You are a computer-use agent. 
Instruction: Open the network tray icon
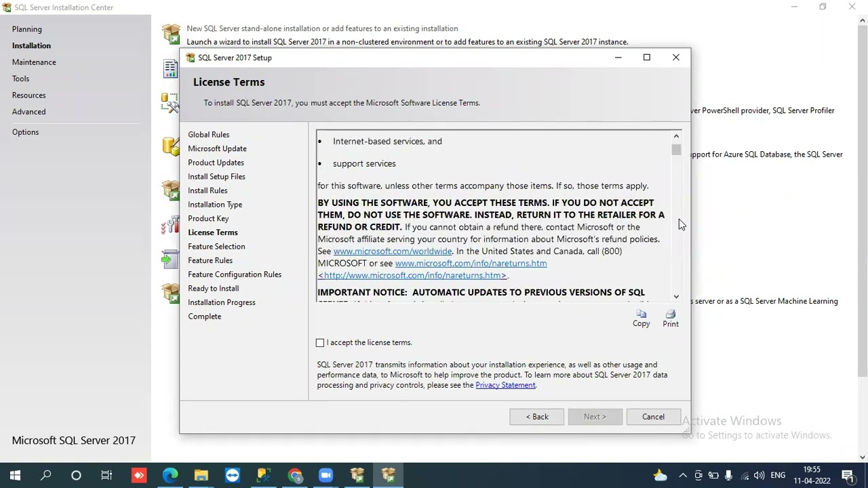click(745, 475)
